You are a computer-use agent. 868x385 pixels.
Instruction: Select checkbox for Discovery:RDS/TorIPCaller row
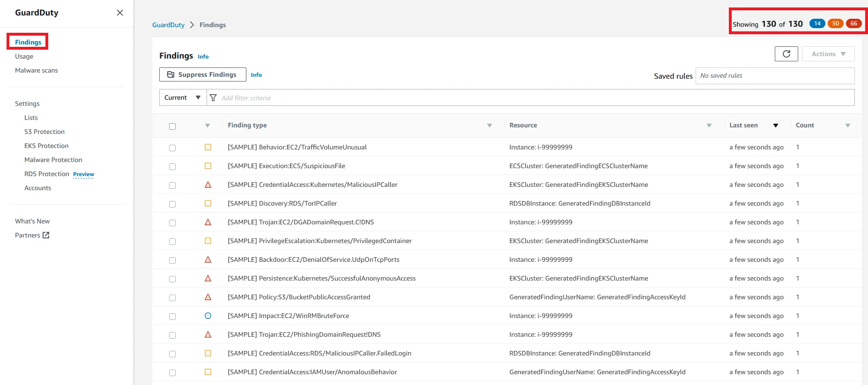(172, 204)
